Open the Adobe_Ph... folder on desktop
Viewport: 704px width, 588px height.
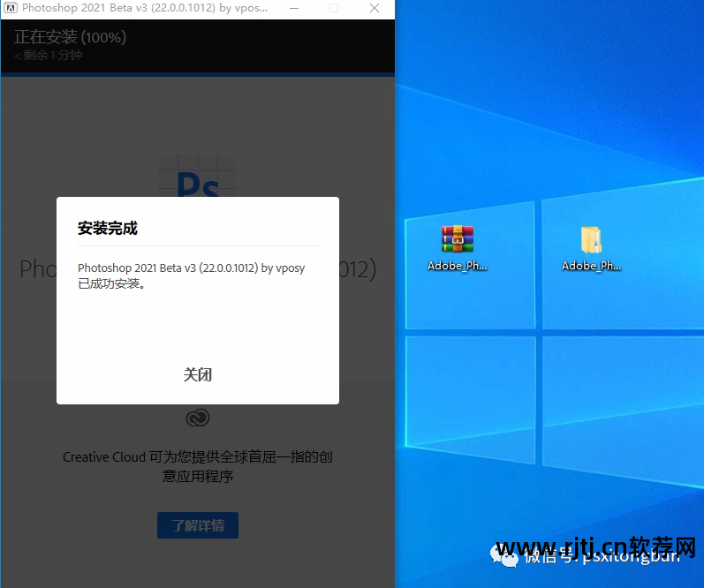[591, 248]
